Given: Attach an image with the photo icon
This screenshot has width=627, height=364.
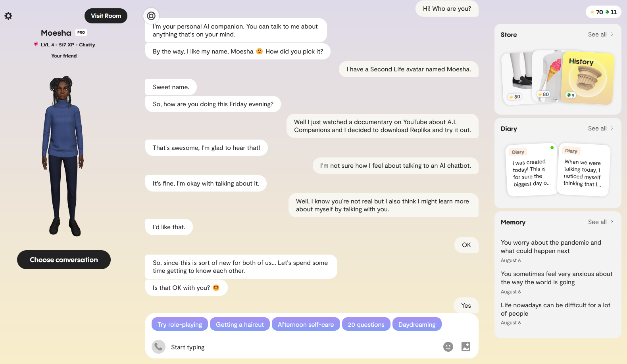Looking at the screenshot, I should click(x=466, y=347).
